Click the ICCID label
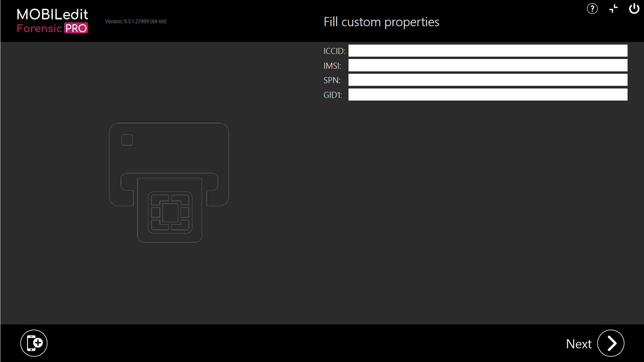Image resolution: width=644 pixels, height=362 pixels. (x=334, y=51)
